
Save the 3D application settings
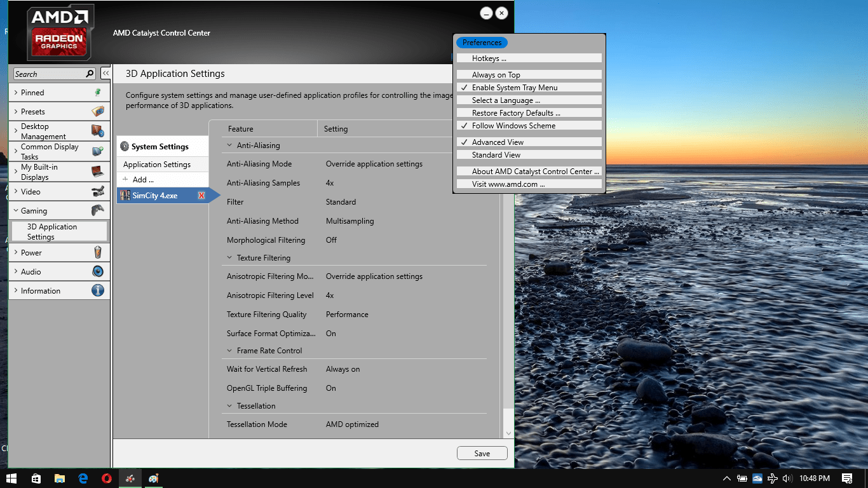[x=482, y=453]
